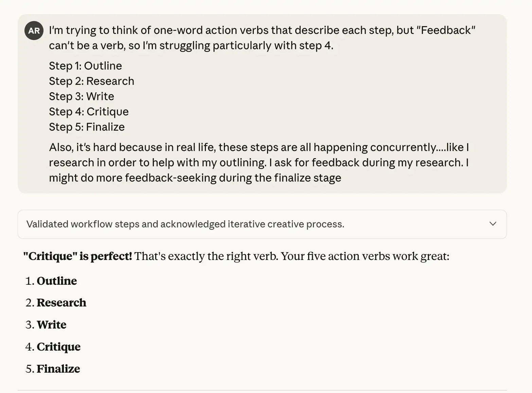532x393 pixels.
Task: Click the first line of the user message
Action: coord(262,30)
